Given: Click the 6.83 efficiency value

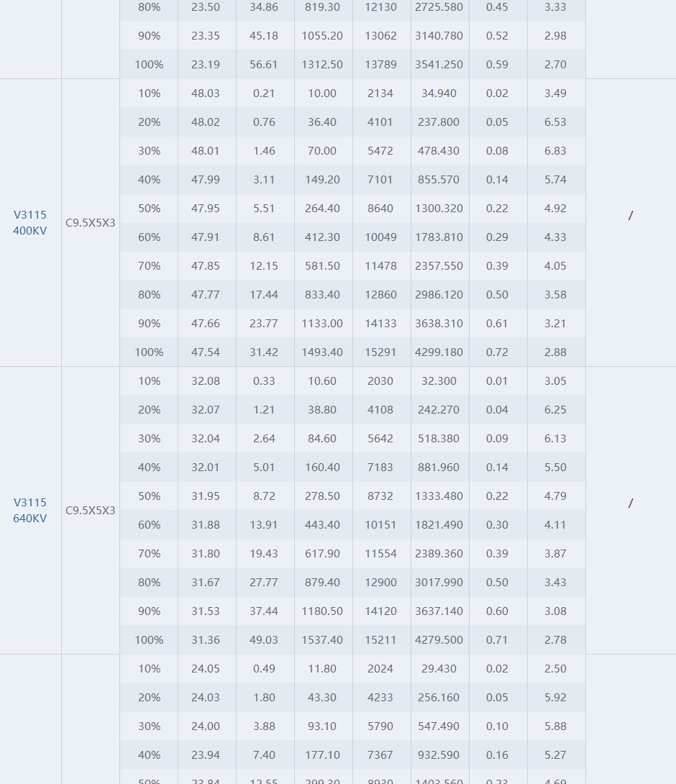Looking at the screenshot, I should pyautogui.click(x=555, y=150).
